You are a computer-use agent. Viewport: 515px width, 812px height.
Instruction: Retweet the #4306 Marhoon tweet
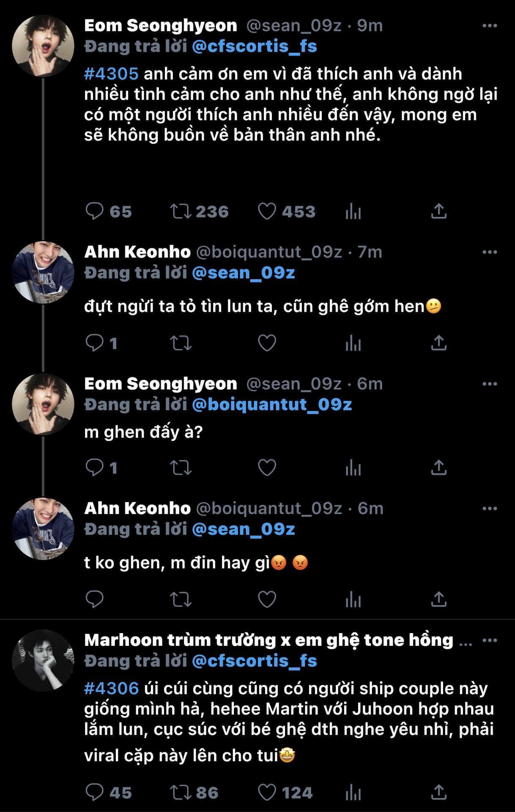click(181, 793)
